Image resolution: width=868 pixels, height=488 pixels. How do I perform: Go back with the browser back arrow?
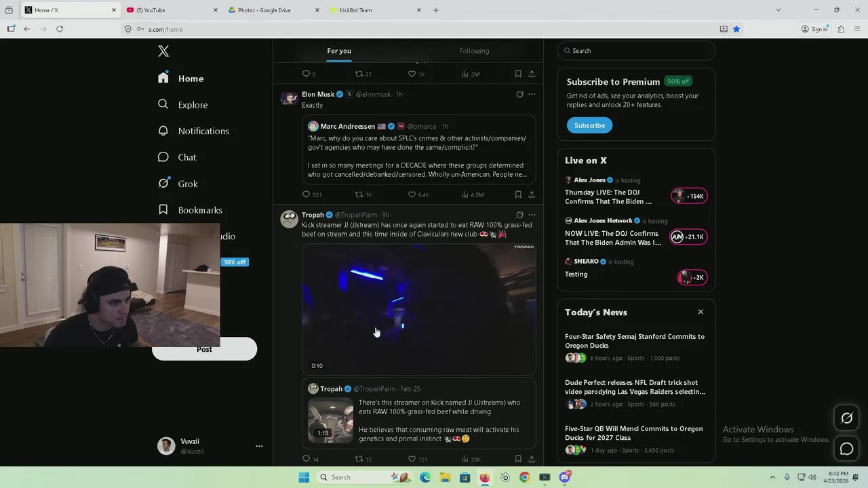(x=27, y=29)
